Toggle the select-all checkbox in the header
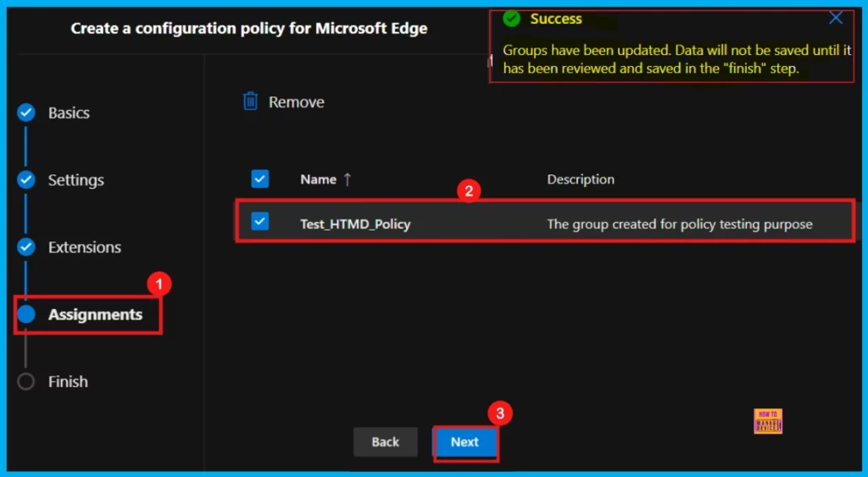The height and width of the screenshot is (477, 868). pos(259,179)
